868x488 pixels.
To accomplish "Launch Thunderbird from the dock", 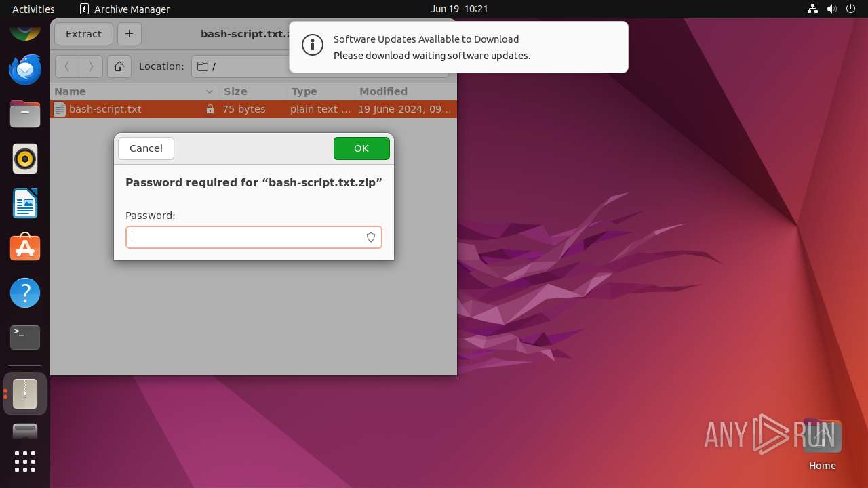I will coord(25,69).
